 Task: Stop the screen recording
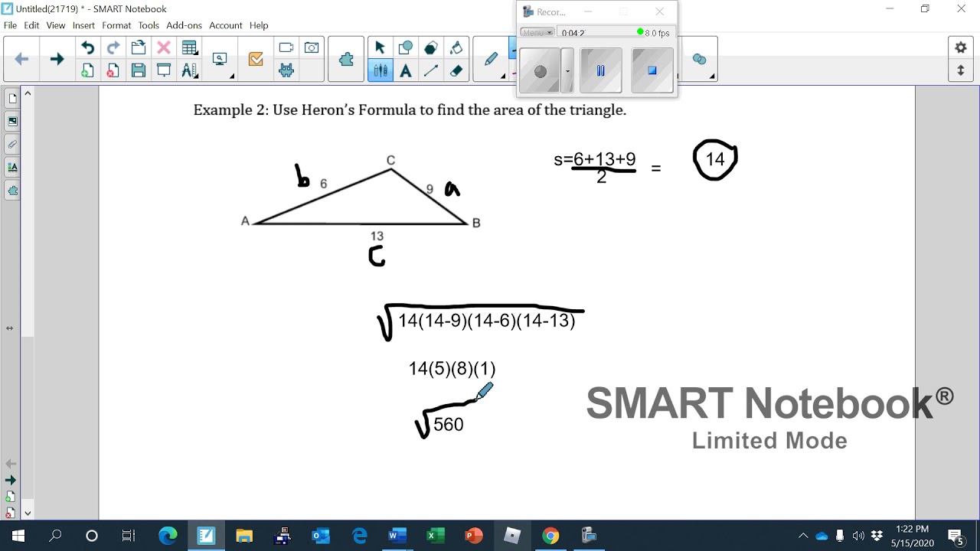point(652,70)
